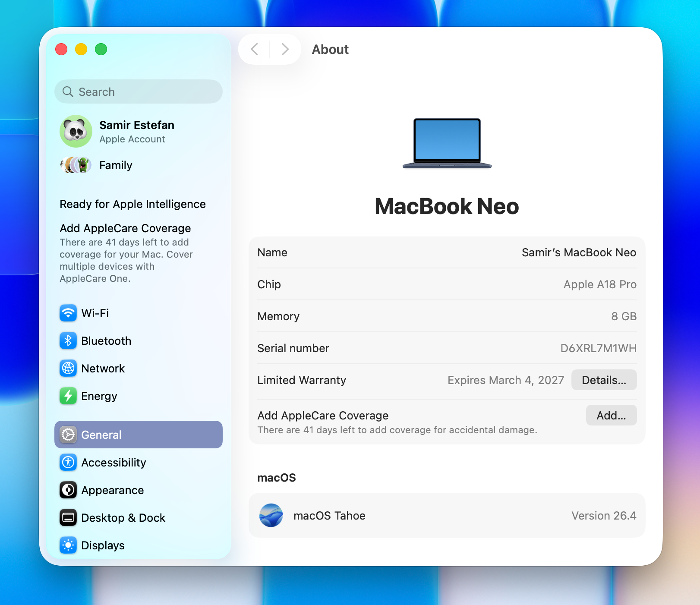Click the warranty Details button

coord(603,380)
